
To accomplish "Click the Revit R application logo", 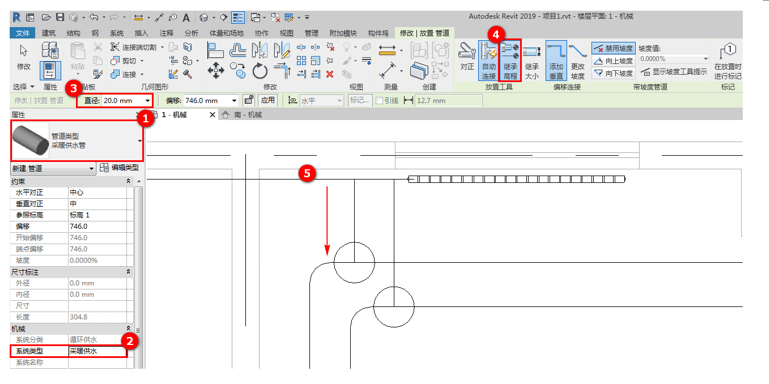I will point(17,17).
